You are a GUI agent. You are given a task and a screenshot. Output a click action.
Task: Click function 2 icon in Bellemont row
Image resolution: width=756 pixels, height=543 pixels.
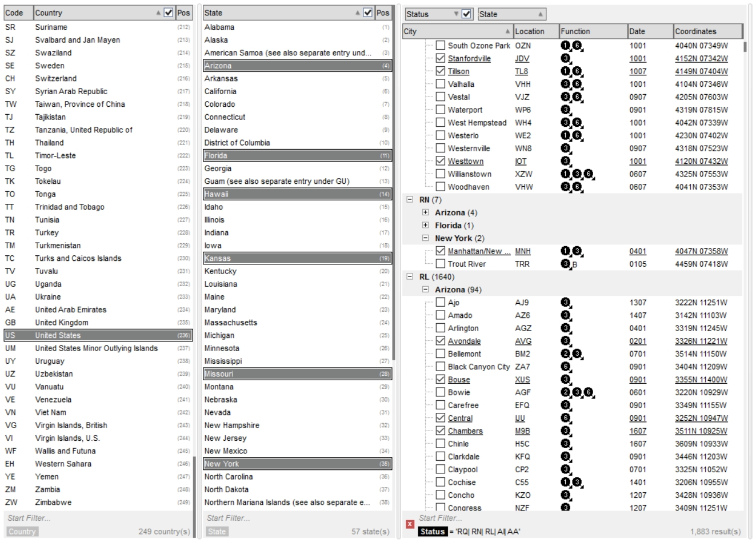[565, 354]
